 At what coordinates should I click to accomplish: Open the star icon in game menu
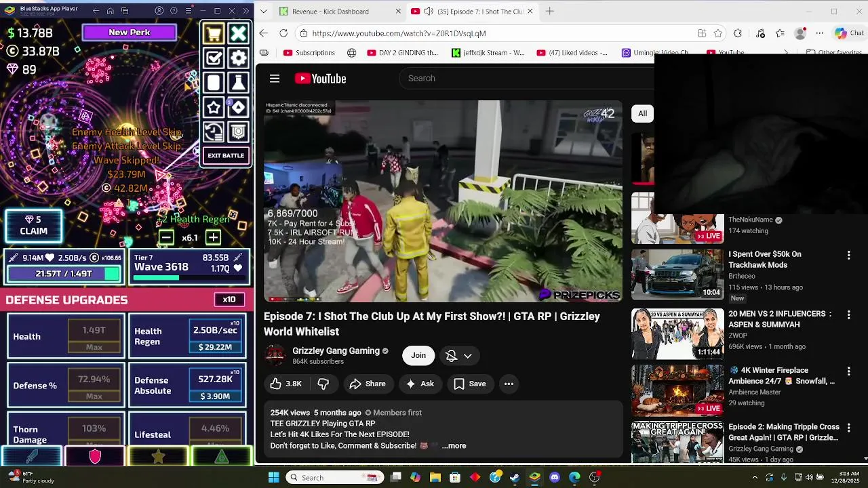[x=214, y=108]
